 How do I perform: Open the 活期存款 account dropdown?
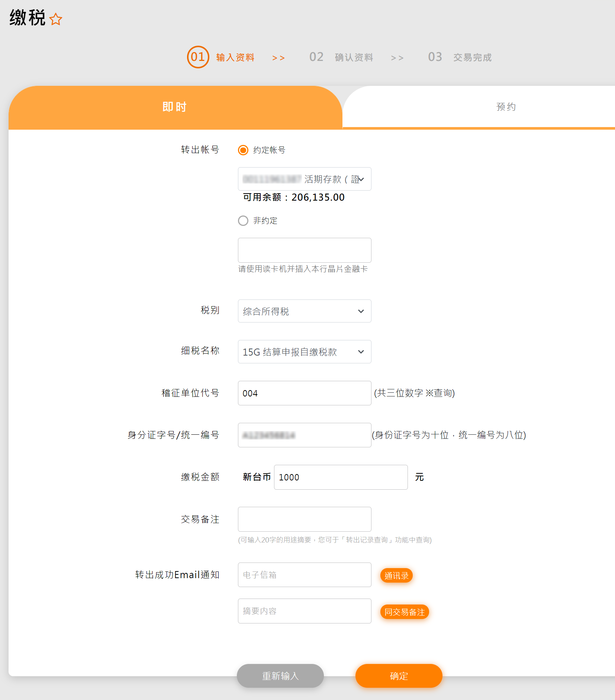(x=304, y=179)
